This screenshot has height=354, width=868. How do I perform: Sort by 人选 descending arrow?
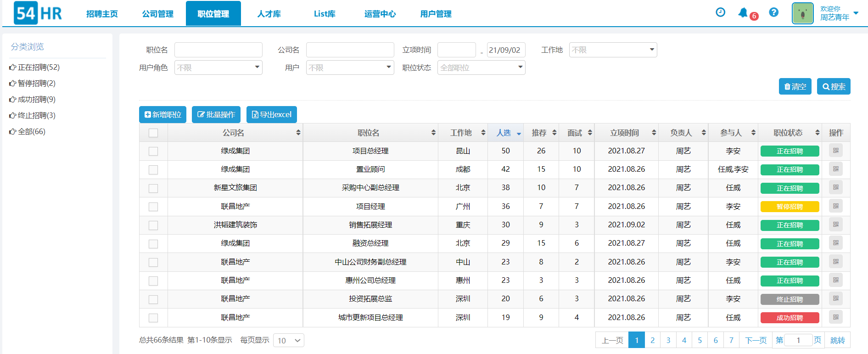(519, 134)
